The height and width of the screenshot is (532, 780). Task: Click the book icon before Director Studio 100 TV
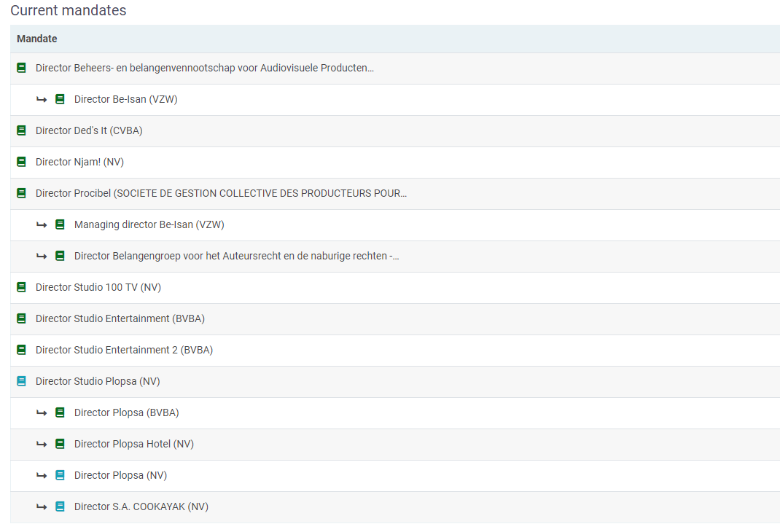(21, 287)
